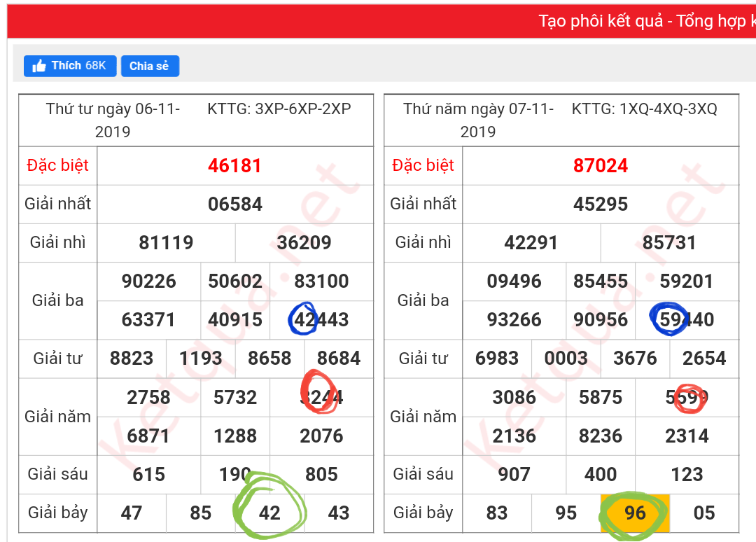Screen dimensions: 756x542
Task: Click Giải tư number 0003
Action: pos(566,359)
